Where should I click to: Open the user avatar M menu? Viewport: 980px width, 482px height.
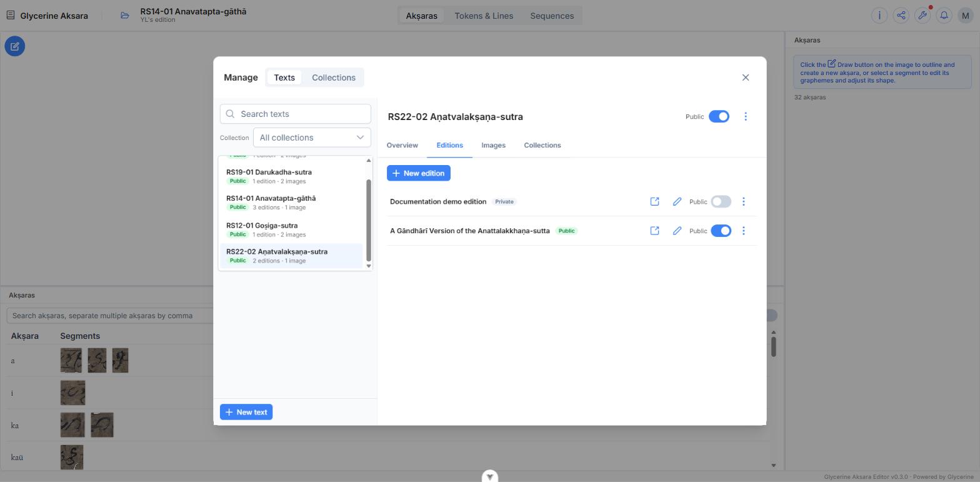966,16
